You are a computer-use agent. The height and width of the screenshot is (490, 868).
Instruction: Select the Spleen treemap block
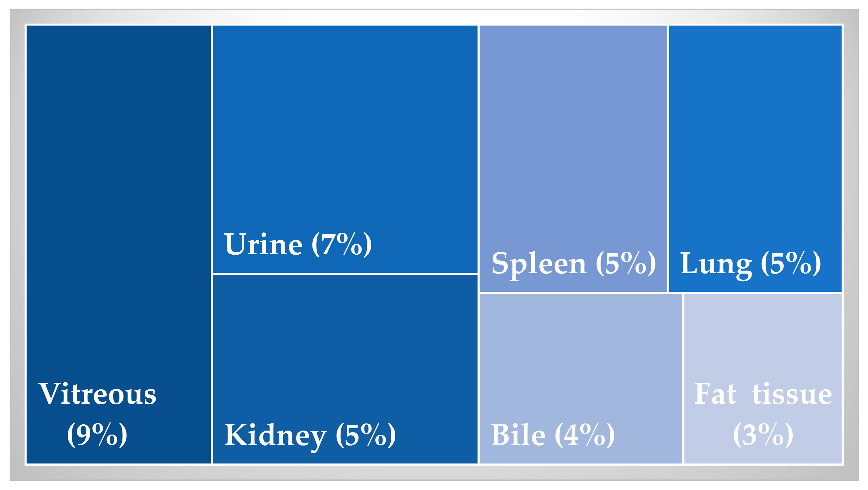(573, 135)
